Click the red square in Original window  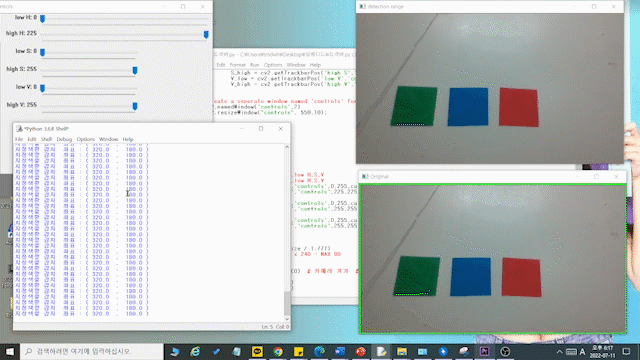point(522,277)
